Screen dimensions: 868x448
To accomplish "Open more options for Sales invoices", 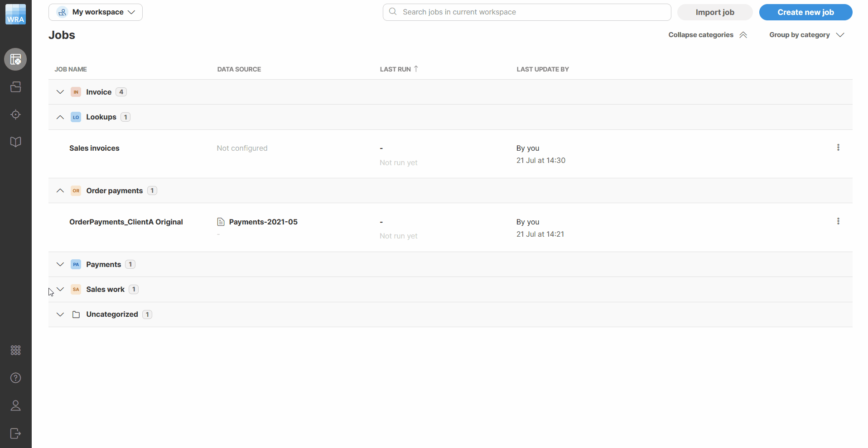I will (x=838, y=148).
